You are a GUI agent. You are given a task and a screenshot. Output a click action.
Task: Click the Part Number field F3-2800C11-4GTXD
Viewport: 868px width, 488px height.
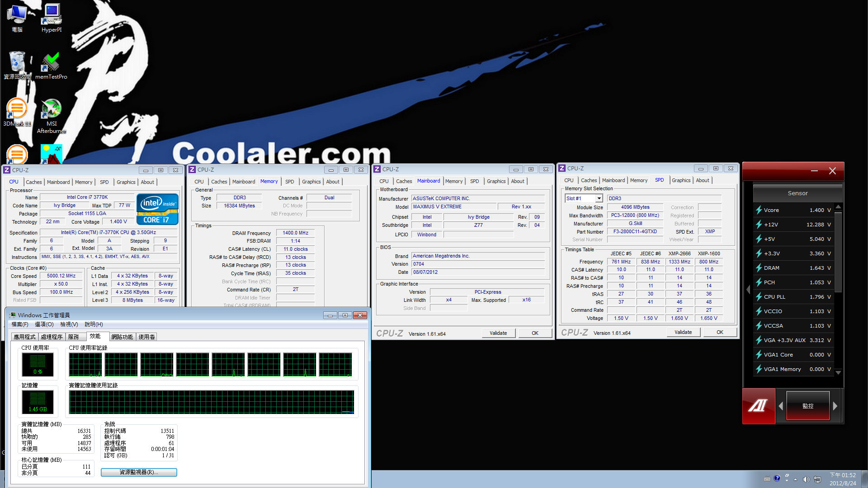click(635, 231)
